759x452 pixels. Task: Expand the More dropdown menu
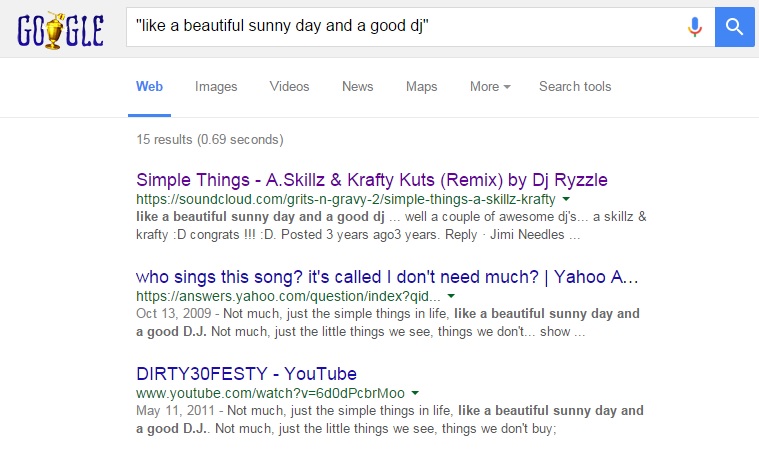[490, 87]
